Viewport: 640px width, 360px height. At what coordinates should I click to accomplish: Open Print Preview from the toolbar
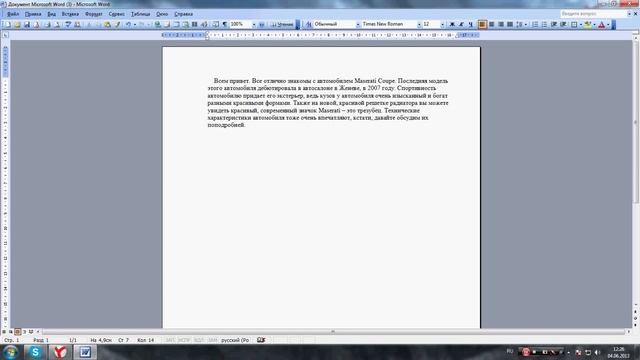click(57, 24)
